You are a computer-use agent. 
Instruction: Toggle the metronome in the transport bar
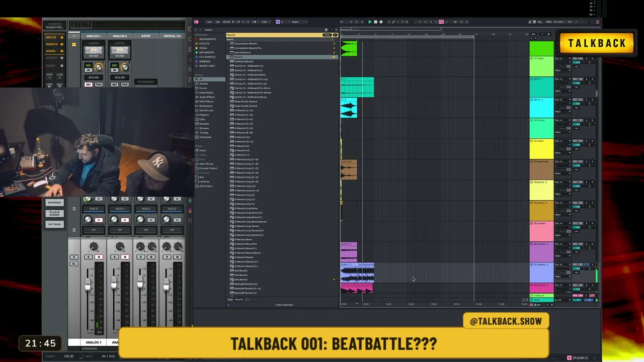(x=254, y=22)
